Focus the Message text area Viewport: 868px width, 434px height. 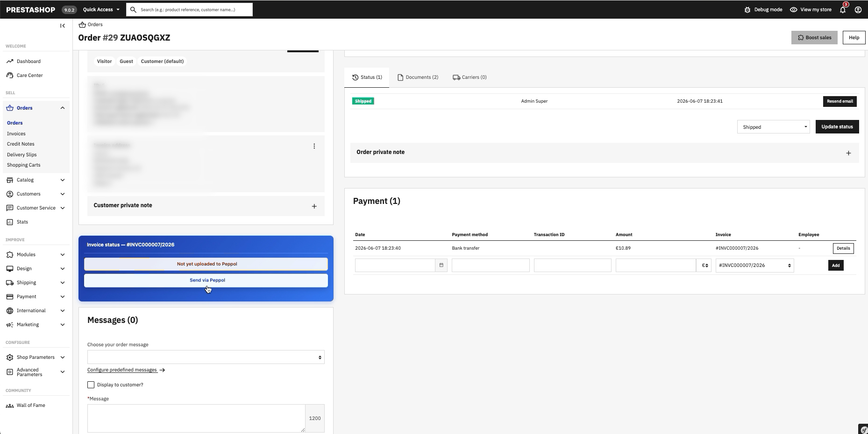click(196, 418)
